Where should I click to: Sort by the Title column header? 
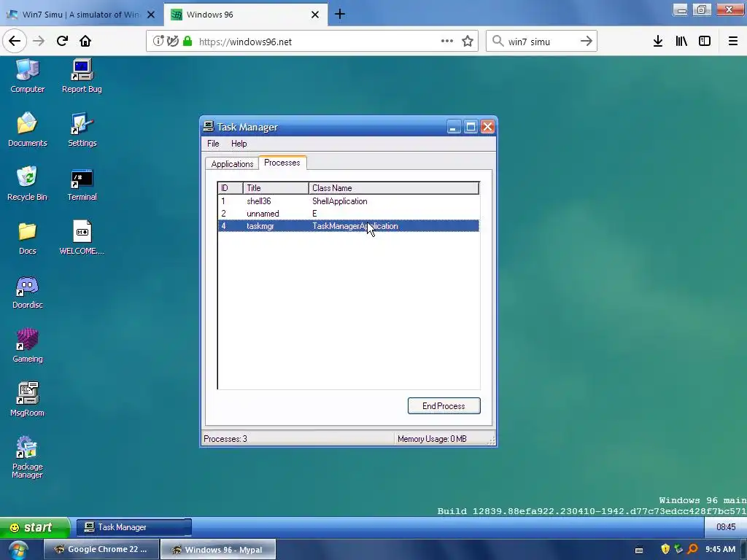coord(276,188)
